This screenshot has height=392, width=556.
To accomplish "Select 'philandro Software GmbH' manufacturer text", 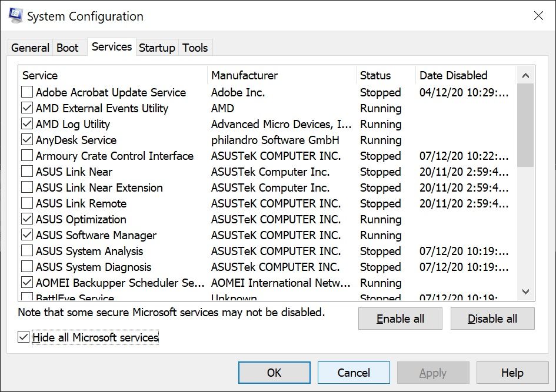I will 275,140.
